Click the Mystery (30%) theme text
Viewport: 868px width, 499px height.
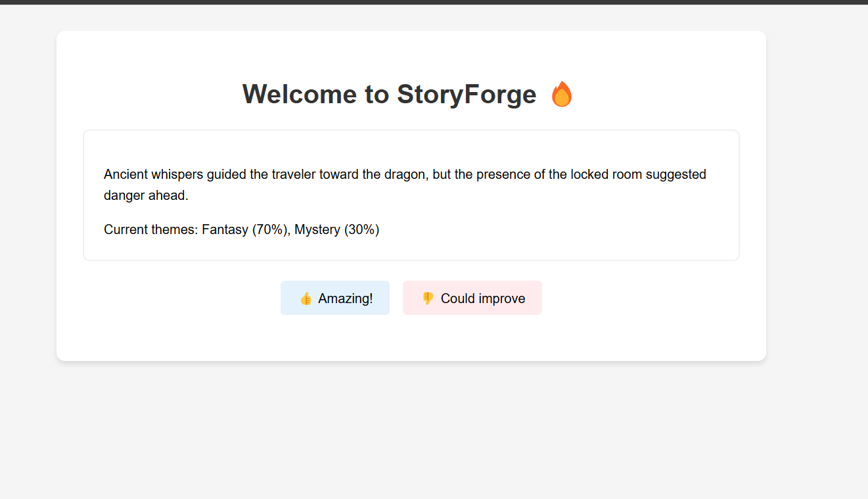pyautogui.click(x=337, y=229)
